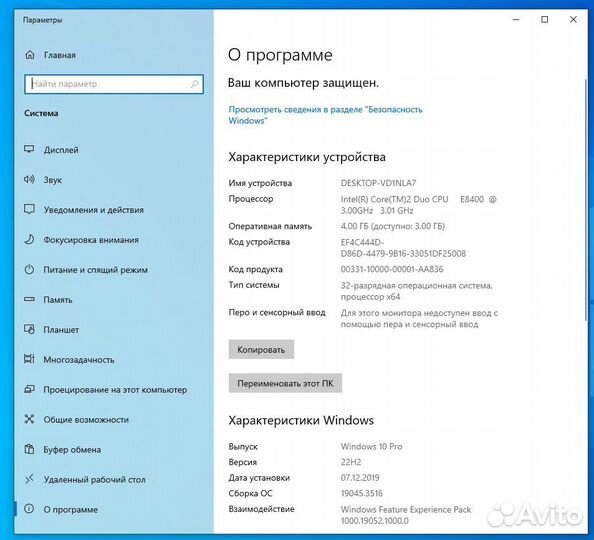The width and height of the screenshot is (594, 540).
Task: Click the Shared experiences icon
Action: click(29, 419)
